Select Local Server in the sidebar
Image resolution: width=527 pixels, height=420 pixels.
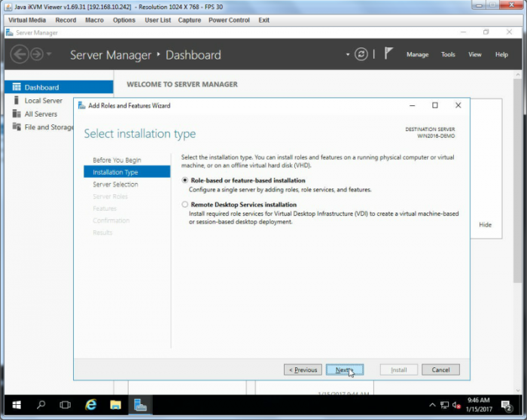click(x=43, y=100)
